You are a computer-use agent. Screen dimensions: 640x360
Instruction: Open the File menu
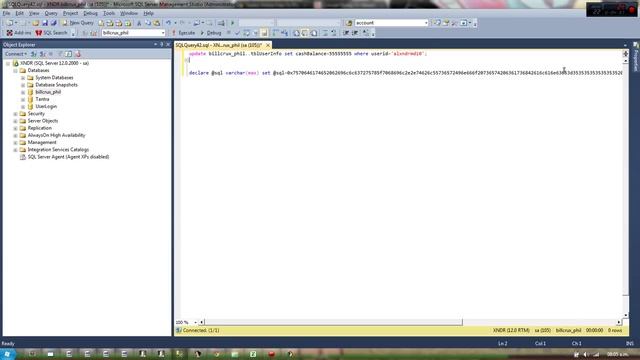click(x=6, y=13)
